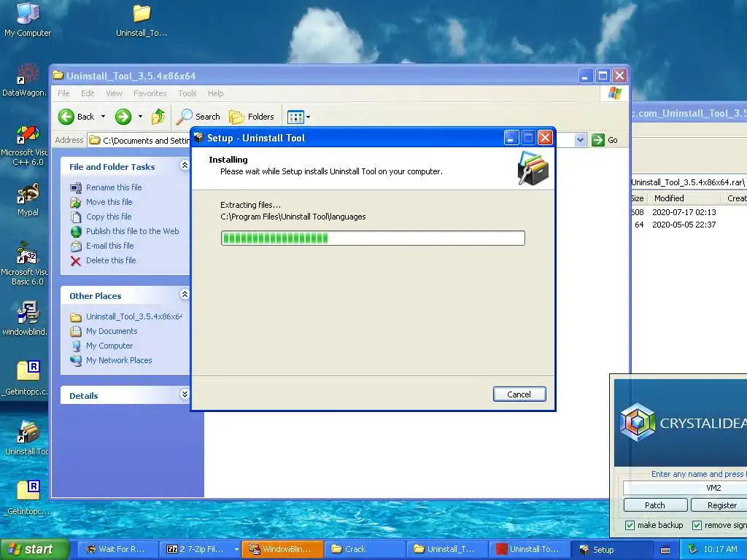Toggle make backup checkbox
The image size is (747, 560).
pyautogui.click(x=630, y=525)
